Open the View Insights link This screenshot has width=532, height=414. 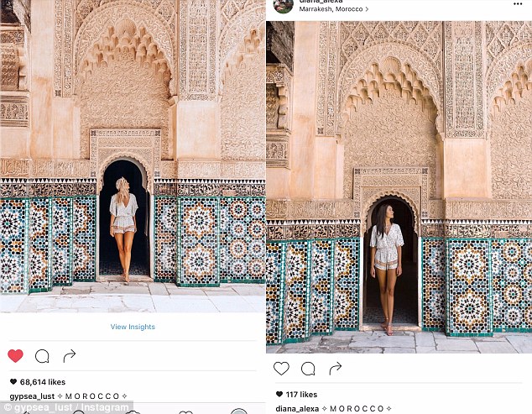(x=133, y=327)
